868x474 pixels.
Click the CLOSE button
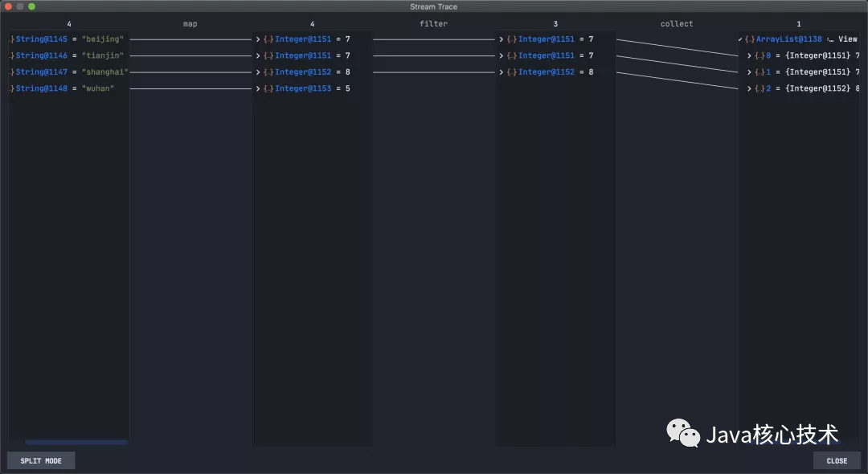coord(837,460)
